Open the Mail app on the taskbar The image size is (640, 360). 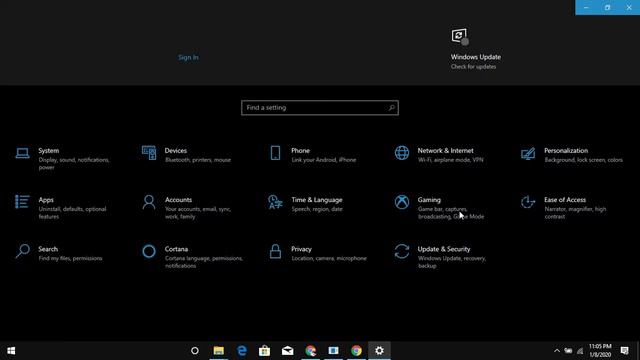287,351
